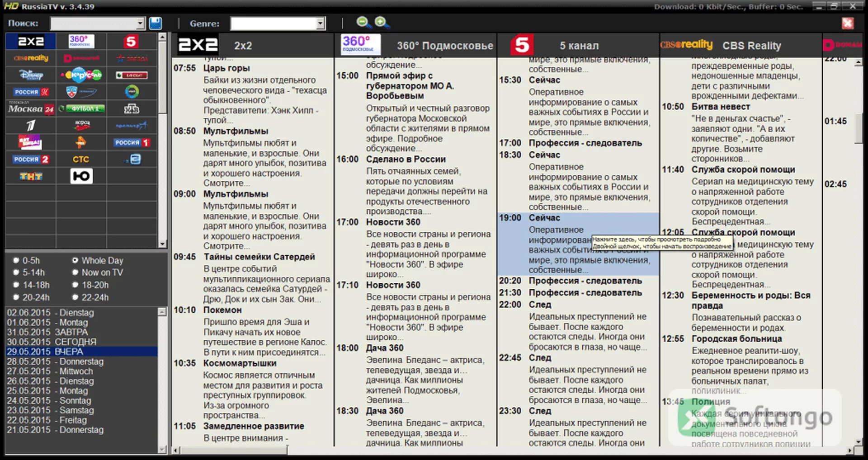Click the date list scrollbar up arrow
The width and height of the screenshot is (868, 460).
[x=162, y=312]
